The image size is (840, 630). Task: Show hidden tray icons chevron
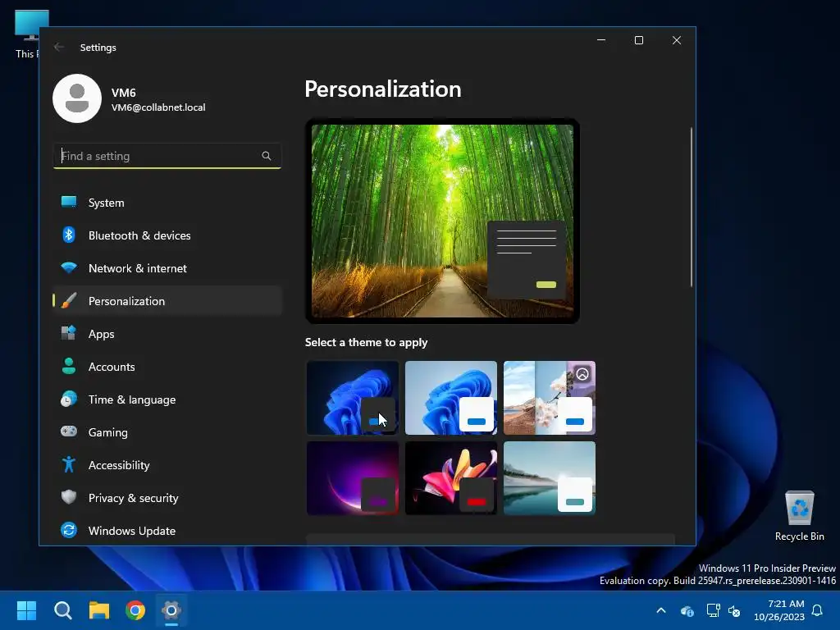pos(661,610)
